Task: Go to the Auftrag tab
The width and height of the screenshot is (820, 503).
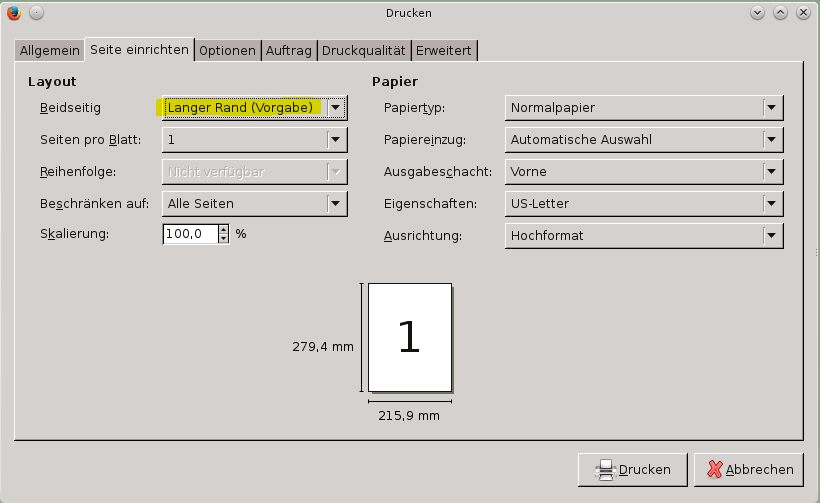Action: tap(289, 51)
